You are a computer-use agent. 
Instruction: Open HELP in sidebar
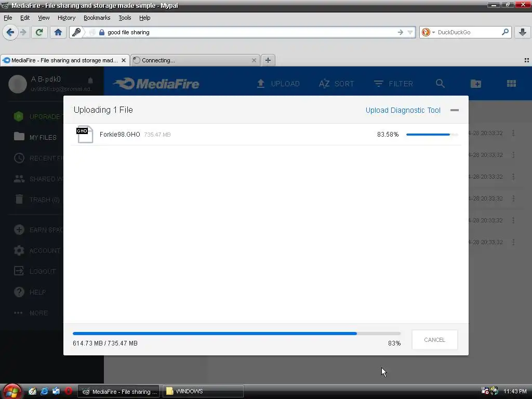pos(30,292)
